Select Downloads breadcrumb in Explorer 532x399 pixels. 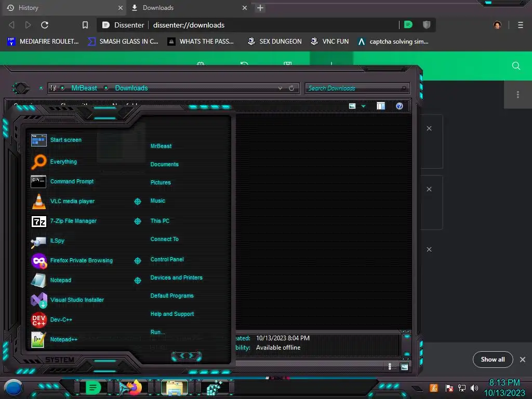(131, 88)
